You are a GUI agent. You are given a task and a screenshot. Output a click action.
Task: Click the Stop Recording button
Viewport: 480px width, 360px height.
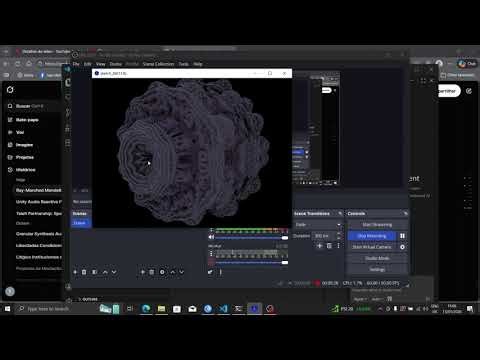tap(372, 236)
